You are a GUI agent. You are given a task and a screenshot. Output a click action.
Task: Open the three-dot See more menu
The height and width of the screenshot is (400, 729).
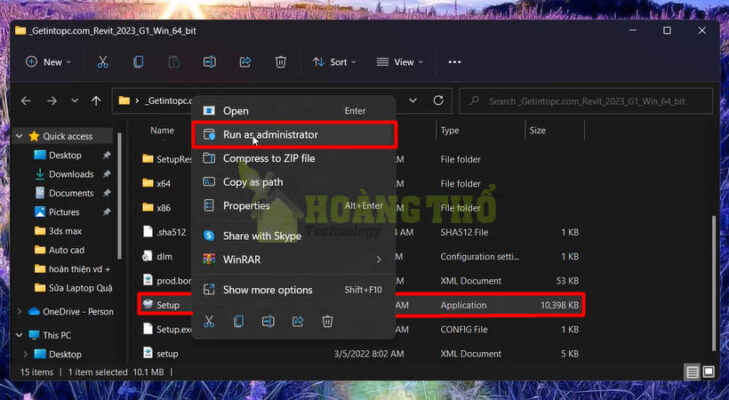pyautogui.click(x=454, y=62)
